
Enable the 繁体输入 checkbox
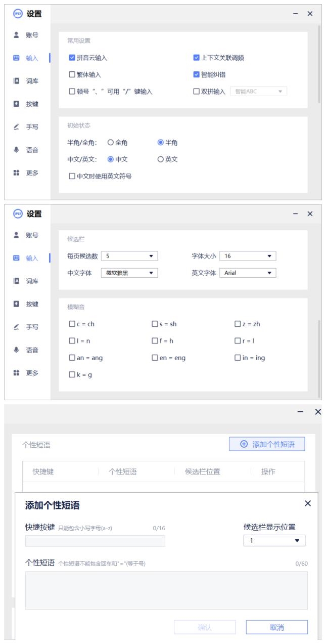(x=72, y=74)
